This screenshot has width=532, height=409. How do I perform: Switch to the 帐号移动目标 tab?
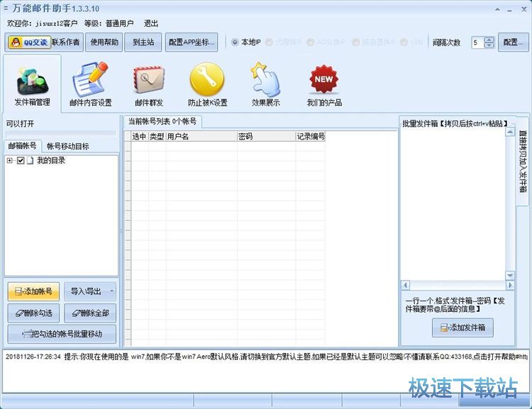[68, 146]
